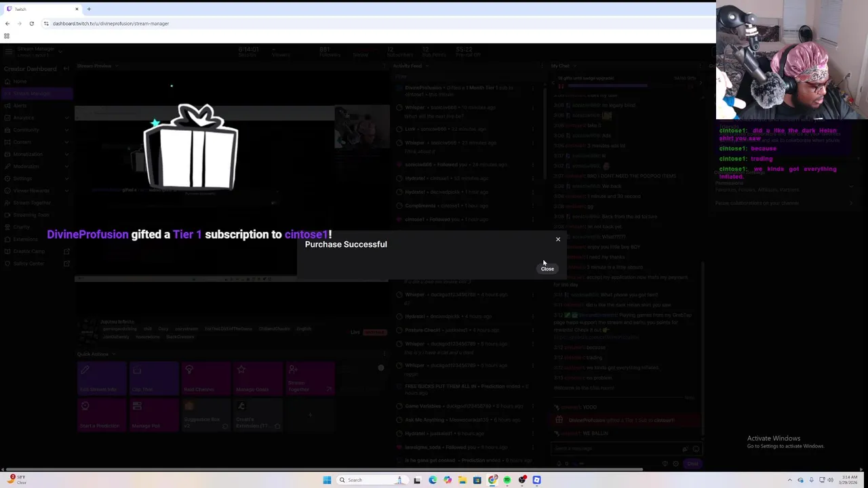This screenshot has width=868, height=488.
Task: Open File Explorer from the taskbar
Action: (462, 480)
